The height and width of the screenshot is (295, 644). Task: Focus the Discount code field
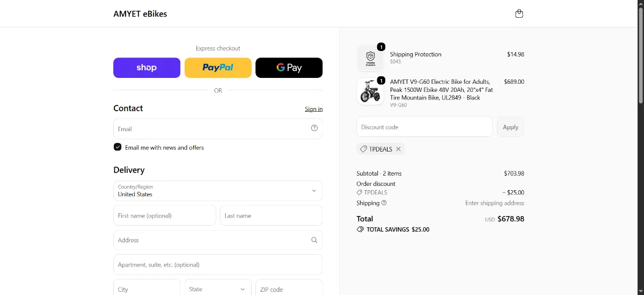pyautogui.click(x=425, y=127)
